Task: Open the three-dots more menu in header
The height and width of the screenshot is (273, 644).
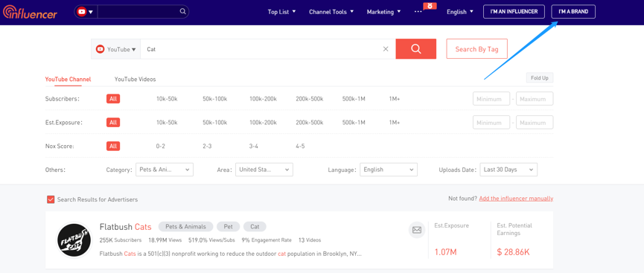Action: point(418,11)
